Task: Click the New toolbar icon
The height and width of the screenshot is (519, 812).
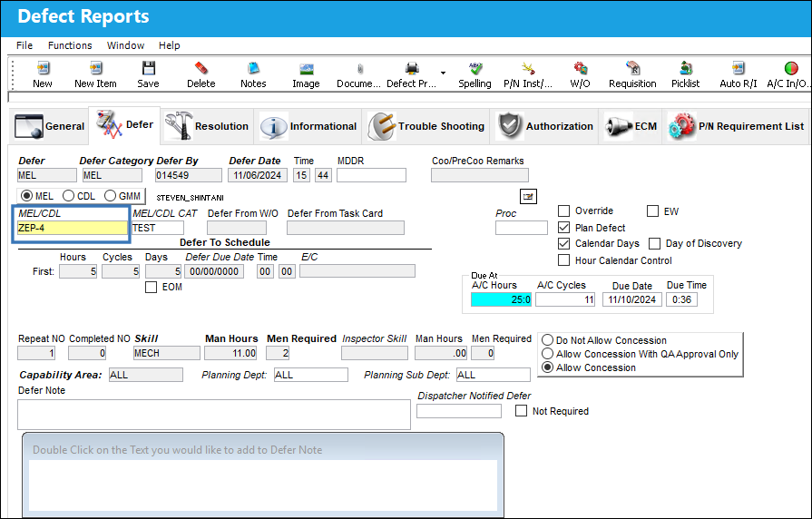Action: coord(43,68)
